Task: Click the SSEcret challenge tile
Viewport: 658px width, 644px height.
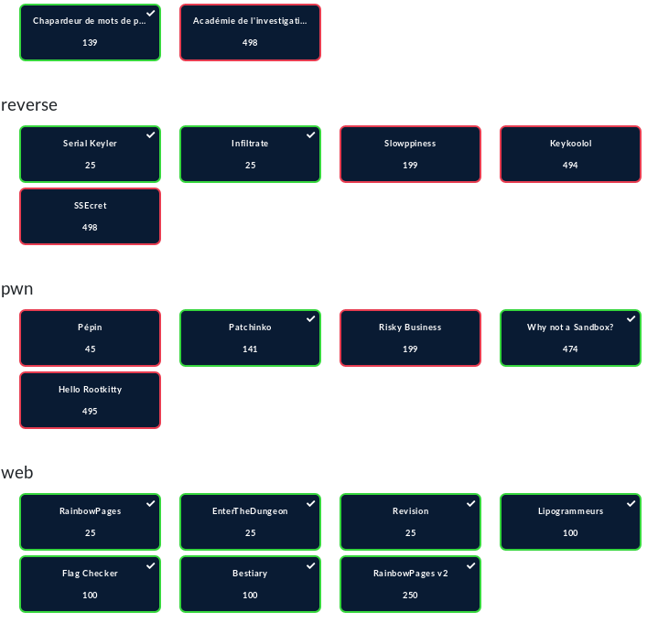Action: [90, 216]
